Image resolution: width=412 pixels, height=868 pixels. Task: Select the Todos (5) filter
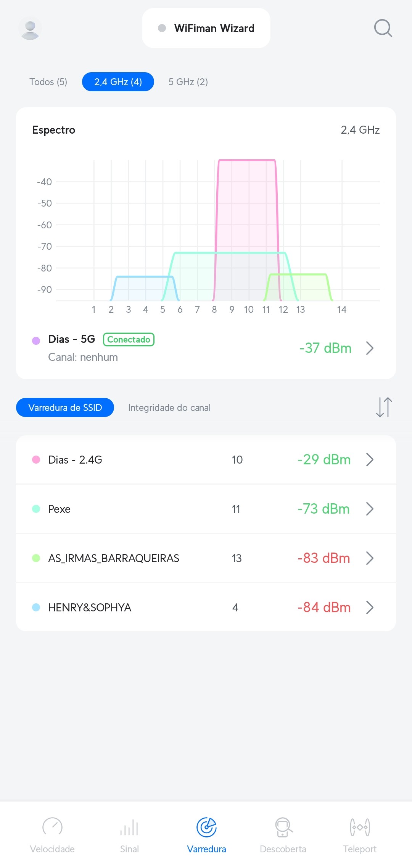[48, 82]
